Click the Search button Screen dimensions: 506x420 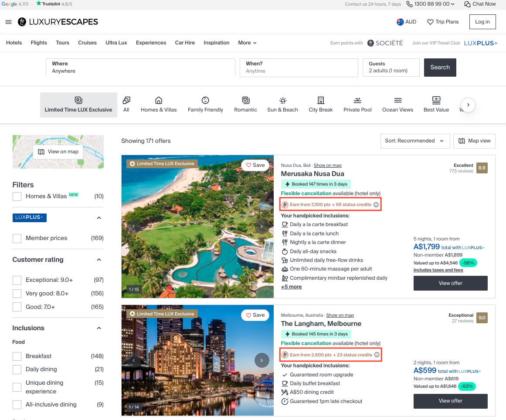440,68
